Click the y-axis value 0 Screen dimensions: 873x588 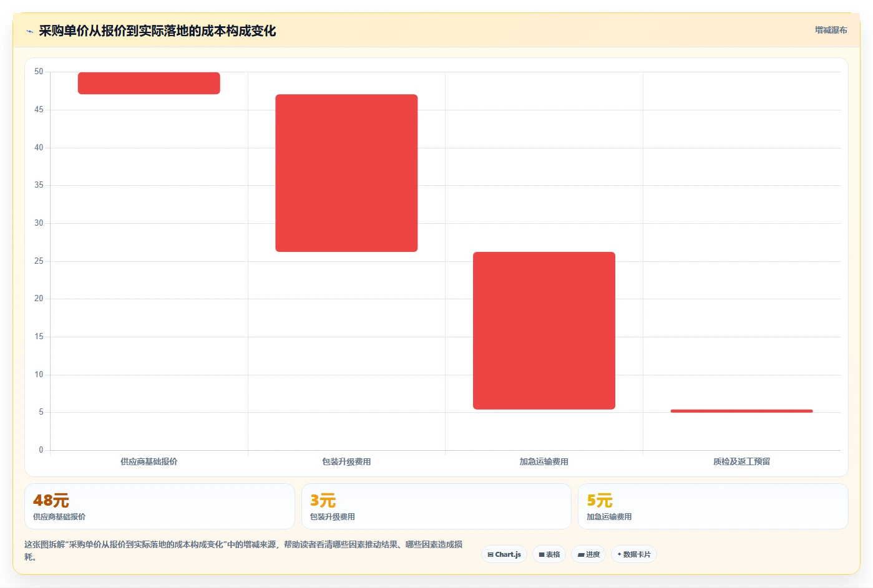41,450
